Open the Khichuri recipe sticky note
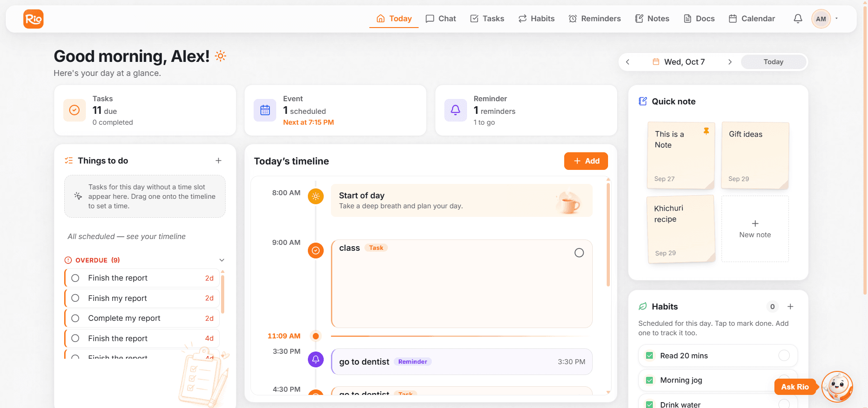Viewport: 868px width, 408px height. tap(681, 229)
